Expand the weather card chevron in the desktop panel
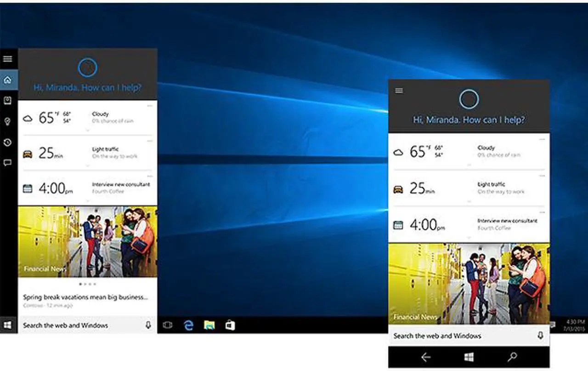The image size is (588, 371). point(87,131)
